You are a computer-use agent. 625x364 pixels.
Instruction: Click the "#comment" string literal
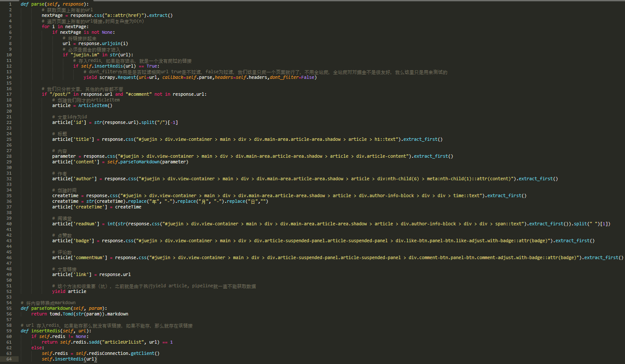coord(139,94)
